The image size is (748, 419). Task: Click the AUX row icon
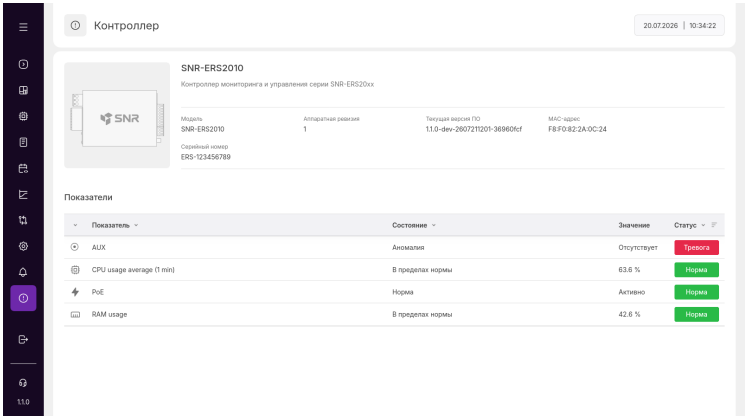[x=75, y=247]
